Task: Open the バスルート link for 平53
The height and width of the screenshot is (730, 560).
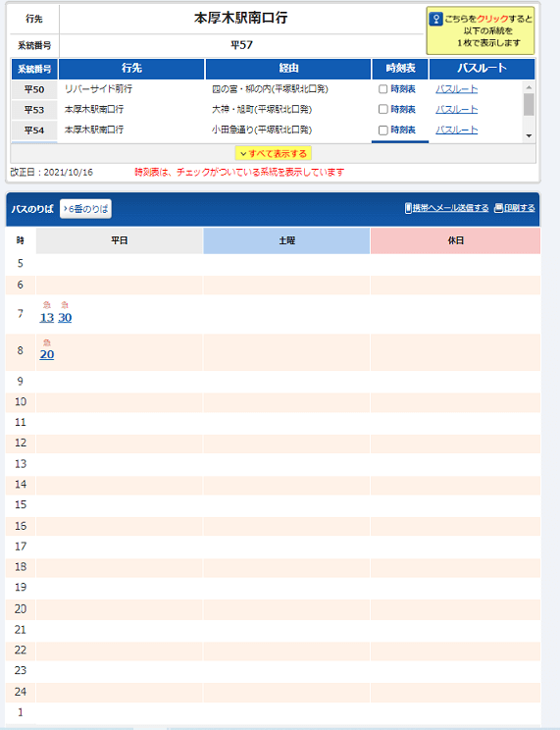Action: pos(457,109)
